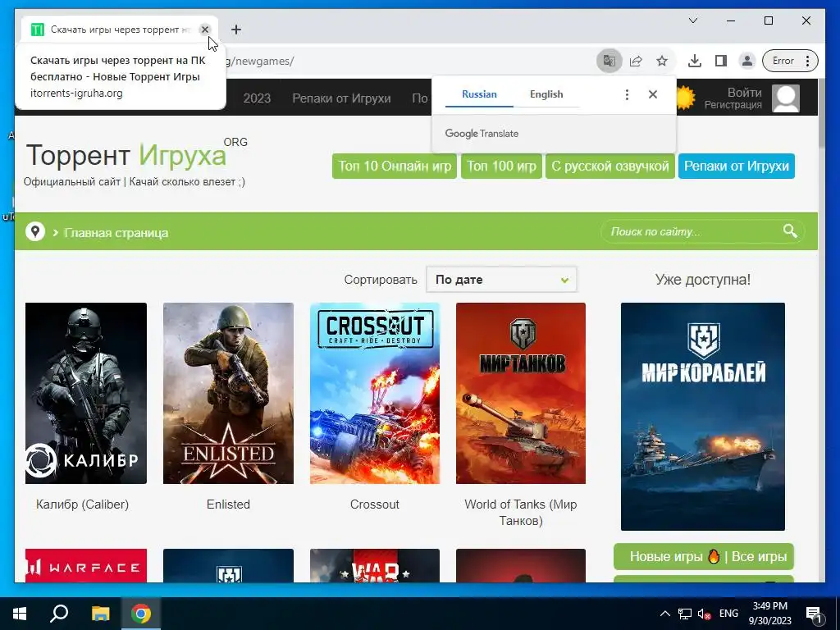This screenshot has width=840, height=630.
Task: Open С русской озвучкой category
Action: tap(610, 166)
